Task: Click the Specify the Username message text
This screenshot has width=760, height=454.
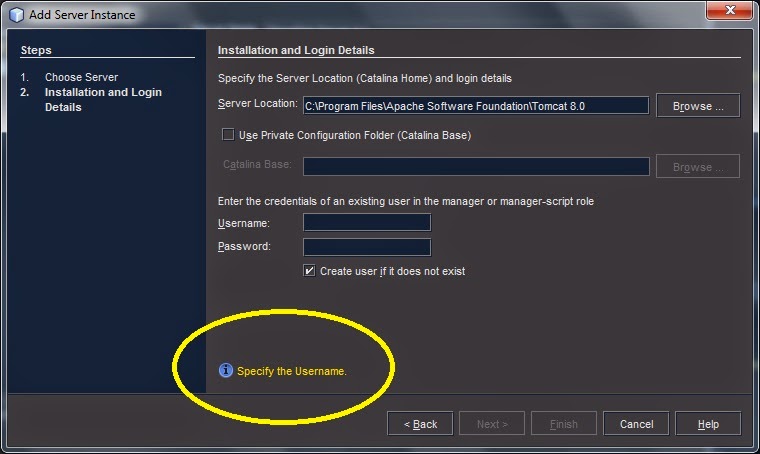Action: click(292, 371)
